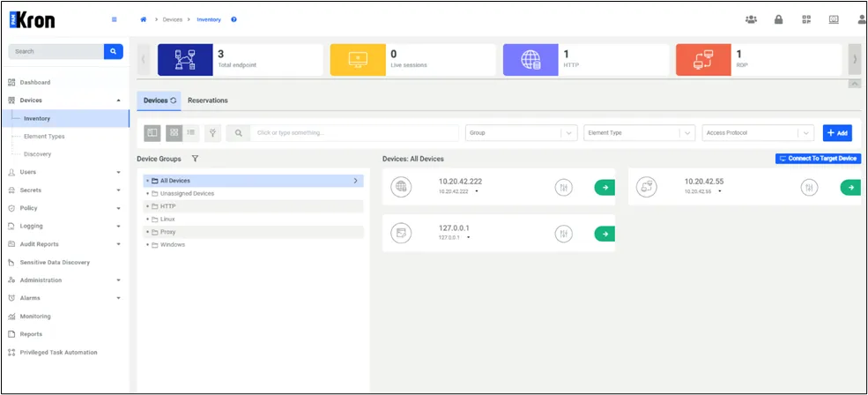Open settings sliders for 10.20.42.222
The height and width of the screenshot is (395, 868).
(x=563, y=188)
